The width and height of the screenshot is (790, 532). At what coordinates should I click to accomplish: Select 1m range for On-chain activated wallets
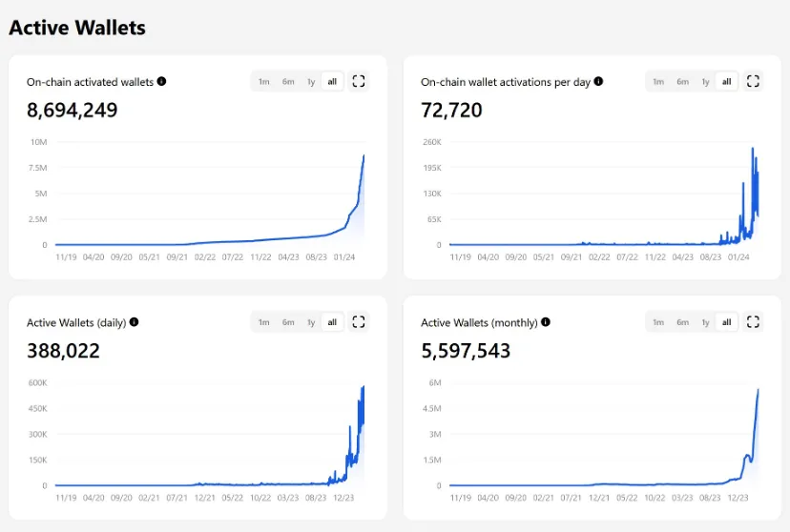[264, 82]
